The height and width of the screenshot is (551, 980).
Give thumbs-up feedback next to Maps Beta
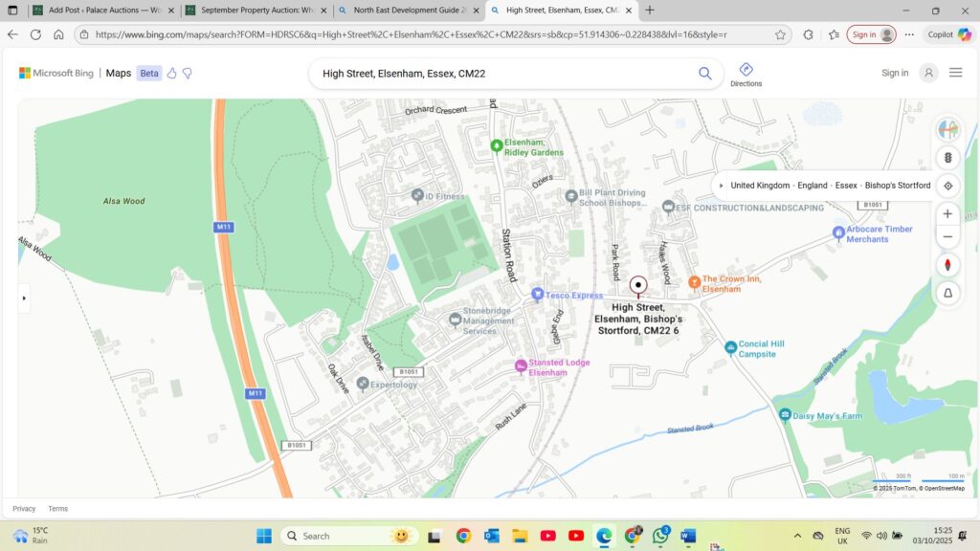click(171, 73)
